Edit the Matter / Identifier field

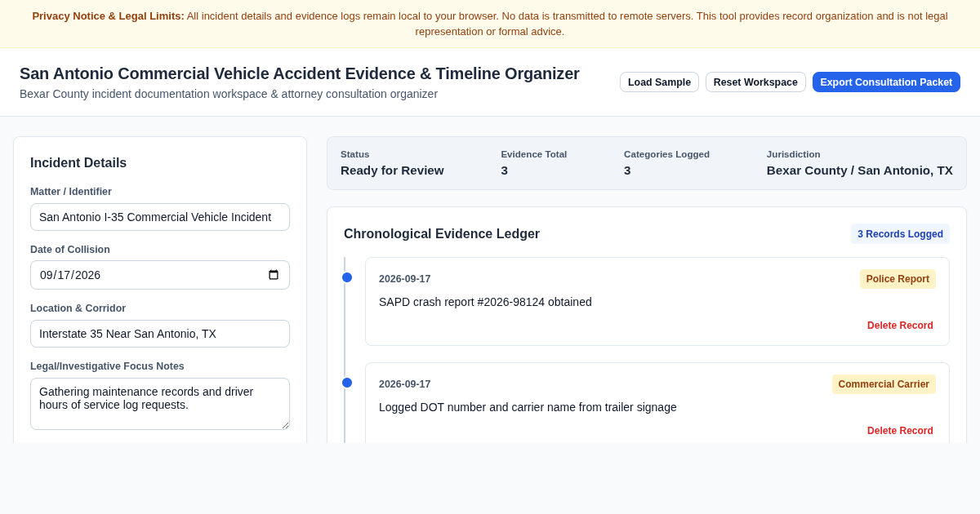tap(160, 217)
